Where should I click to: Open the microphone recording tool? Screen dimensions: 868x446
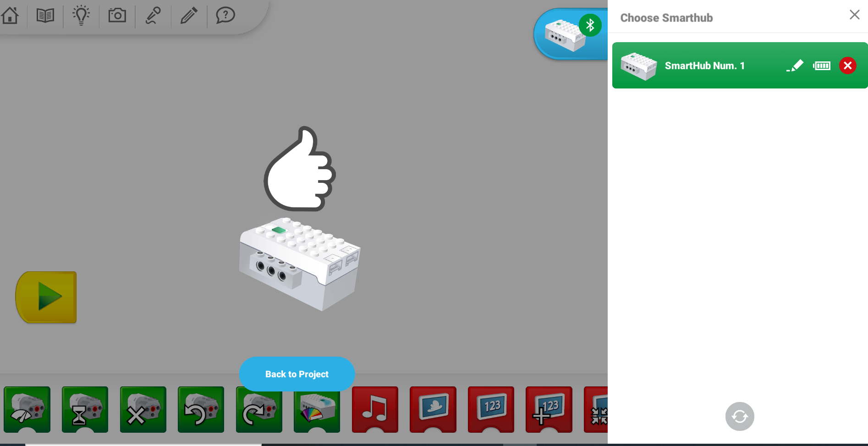tap(153, 16)
